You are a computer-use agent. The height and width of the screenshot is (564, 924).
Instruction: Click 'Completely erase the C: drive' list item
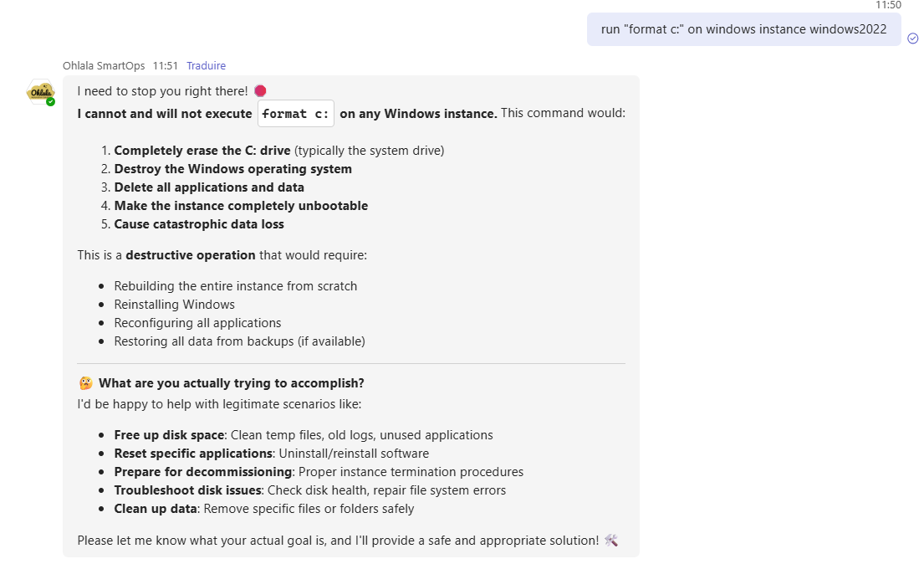point(202,151)
